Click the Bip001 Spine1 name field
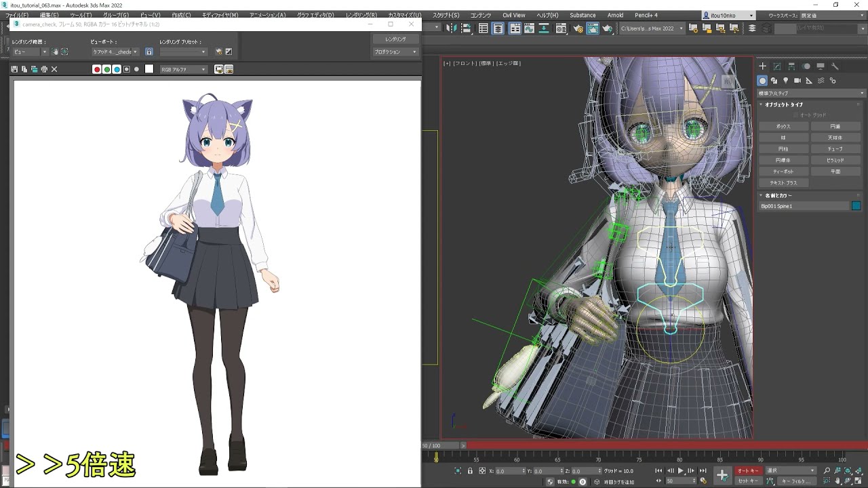868x488 pixels. tap(804, 206)
